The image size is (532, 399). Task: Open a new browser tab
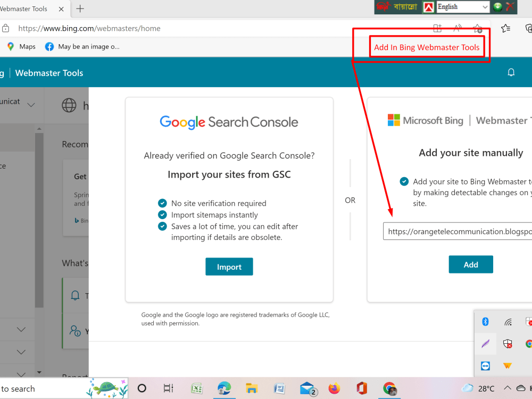click(80, 9)
